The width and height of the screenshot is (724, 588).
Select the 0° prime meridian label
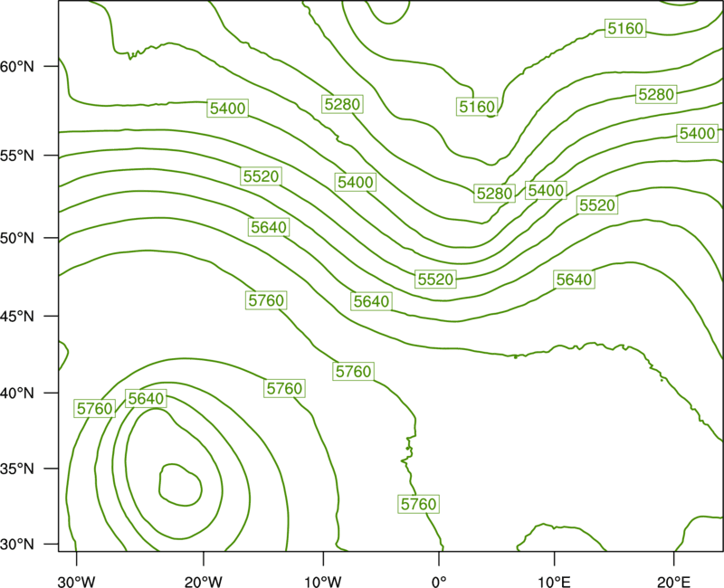439,582
